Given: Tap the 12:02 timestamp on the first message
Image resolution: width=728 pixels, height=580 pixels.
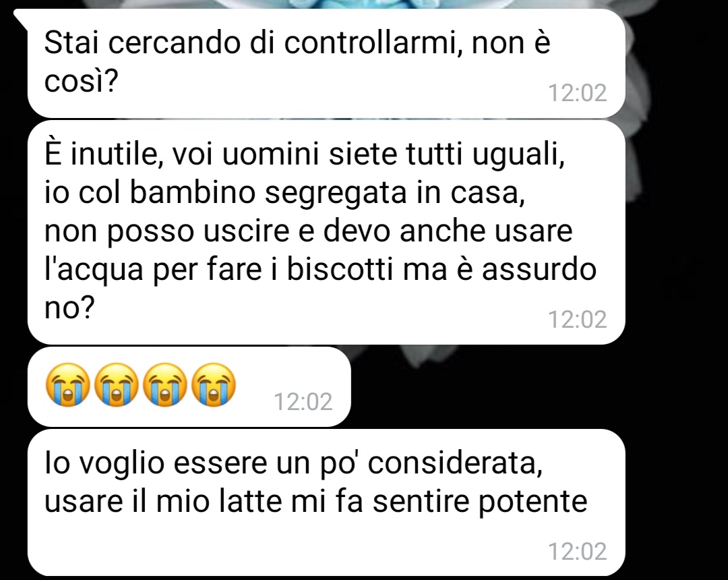Looking at the screenshot, I should pyautogui.click(x=578, y=93).
